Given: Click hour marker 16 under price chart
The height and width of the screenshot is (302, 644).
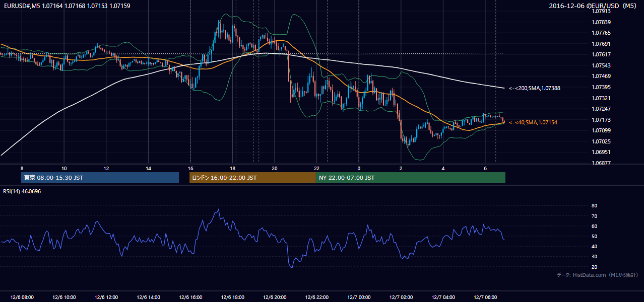Looking at the screenshot, I should (190, 168).
